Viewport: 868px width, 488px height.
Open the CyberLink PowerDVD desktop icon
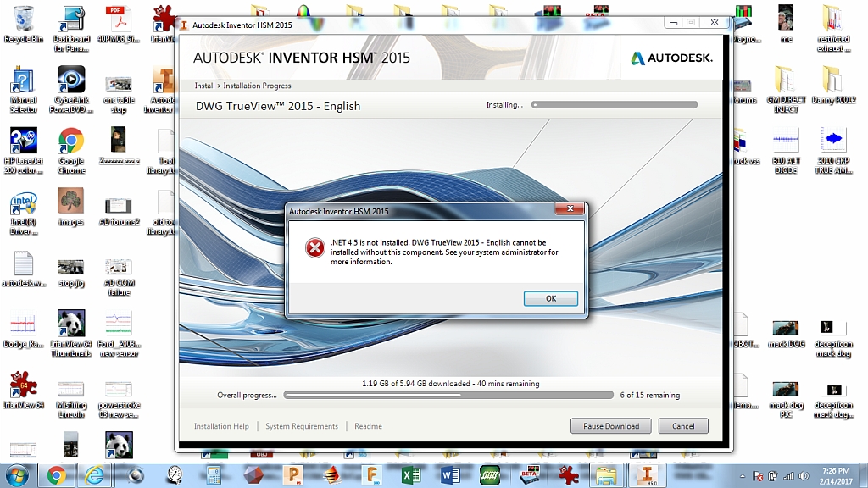(x=70, y=82)
